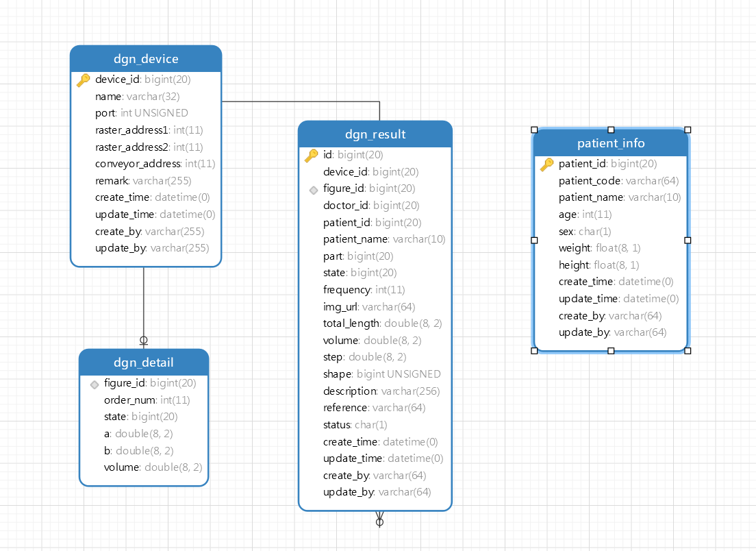The image size is (756, 551).
Task: Select the dgn_device table header
Action: tap(146, 59)
